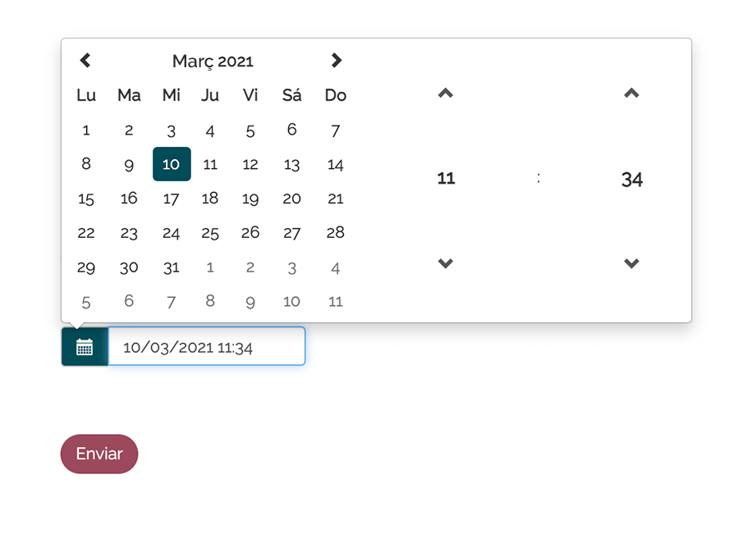Image resolution: width=756 pixels, height=539 pixels.
Task: Pick greyed-out April 4
Action: [336, 267]
